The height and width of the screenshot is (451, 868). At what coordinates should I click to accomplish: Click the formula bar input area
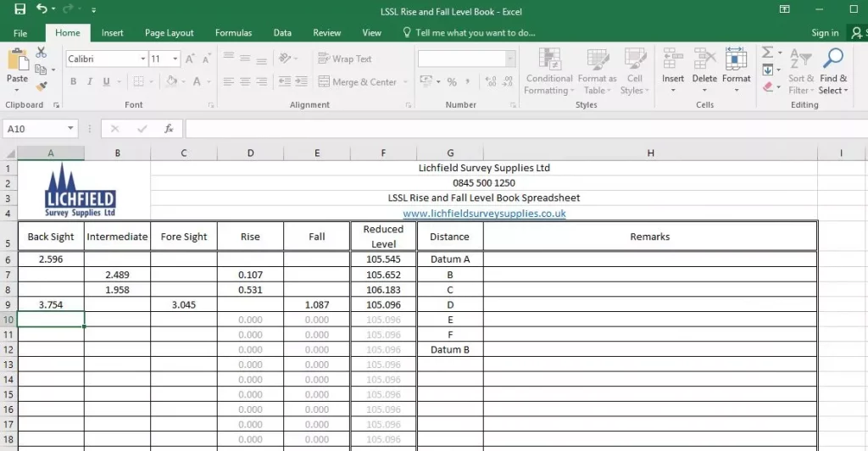526,129
